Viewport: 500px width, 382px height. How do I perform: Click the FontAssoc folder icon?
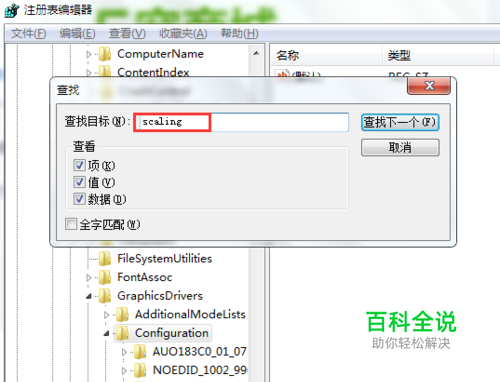click(105, 277)
